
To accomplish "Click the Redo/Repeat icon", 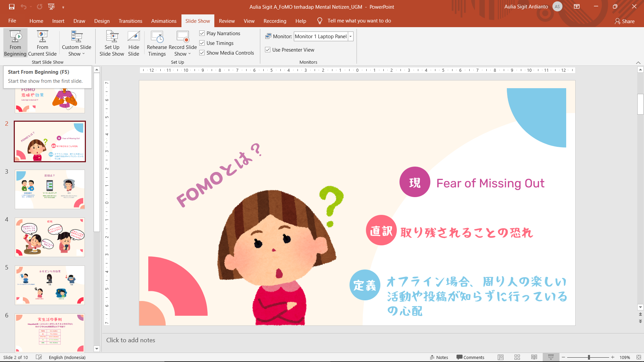I will coord(40,7).
